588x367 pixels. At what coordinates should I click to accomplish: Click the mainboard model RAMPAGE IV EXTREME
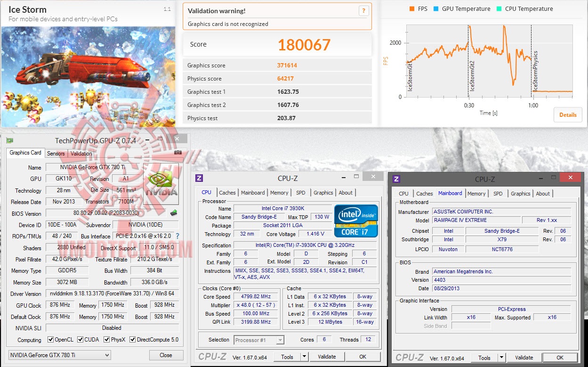coord(476,220)
